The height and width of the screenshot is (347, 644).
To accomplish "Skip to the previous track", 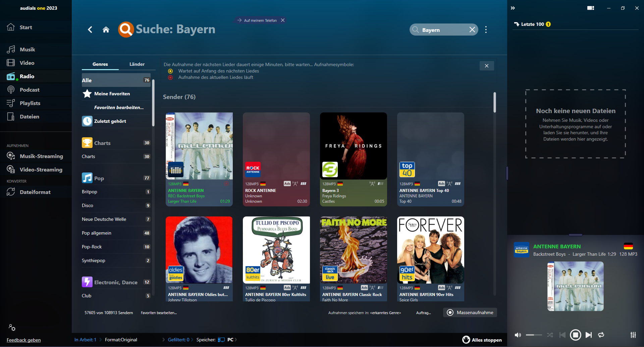I will tap(562, 335).
